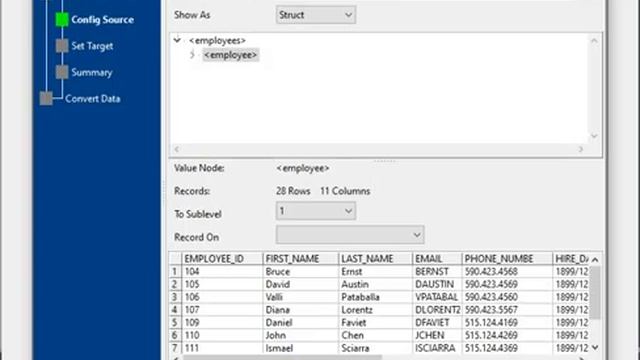The width and height of the screenshot is (640, 360).
Task: Click email cell BERNST
Action: 437,271
